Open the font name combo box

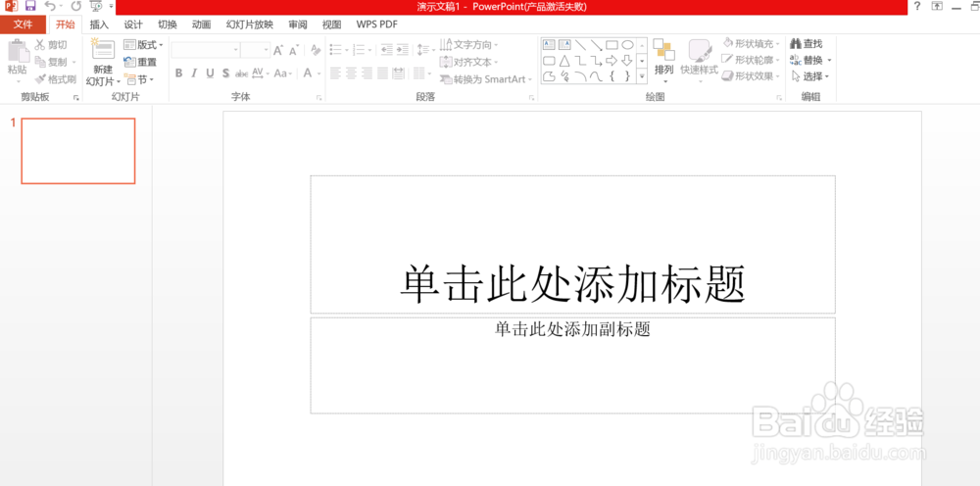pyautogui.click(x=206, y=50)
